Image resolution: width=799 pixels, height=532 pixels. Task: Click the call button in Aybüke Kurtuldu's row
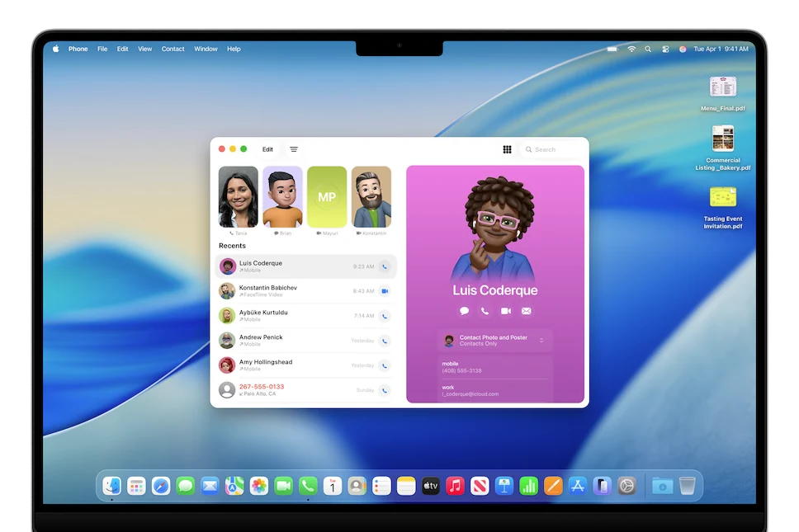pyautogui.click(x=385, y=316)
